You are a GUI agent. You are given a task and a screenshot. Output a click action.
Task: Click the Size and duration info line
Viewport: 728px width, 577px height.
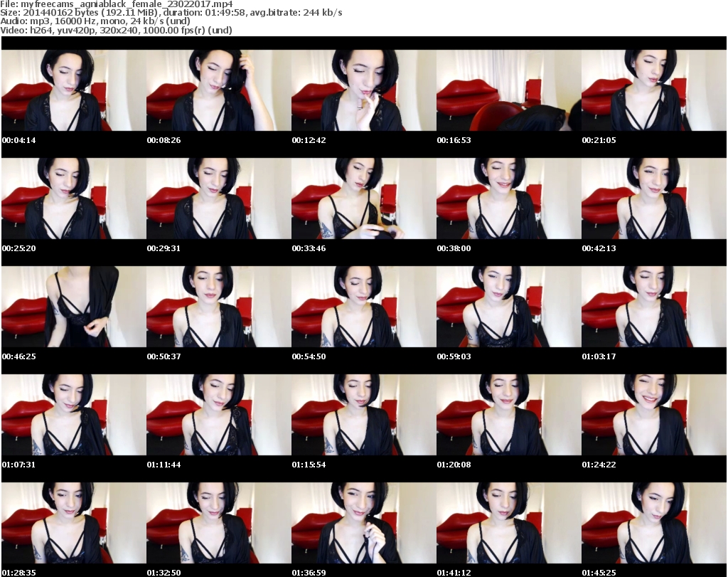point(171,13)
